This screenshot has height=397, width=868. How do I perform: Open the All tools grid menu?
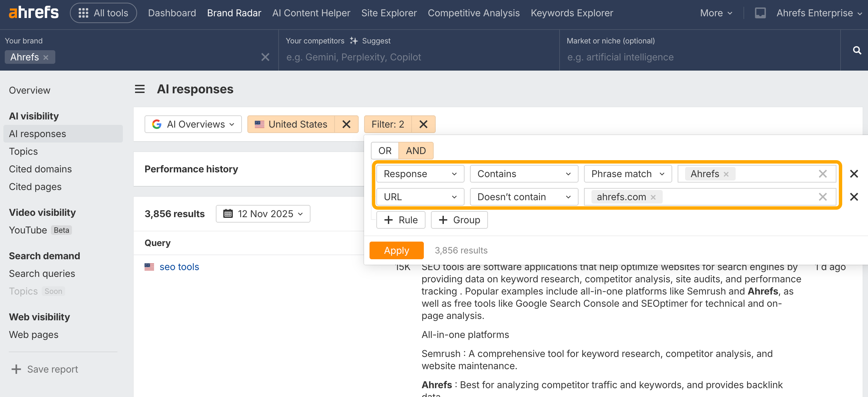[103, 13]
